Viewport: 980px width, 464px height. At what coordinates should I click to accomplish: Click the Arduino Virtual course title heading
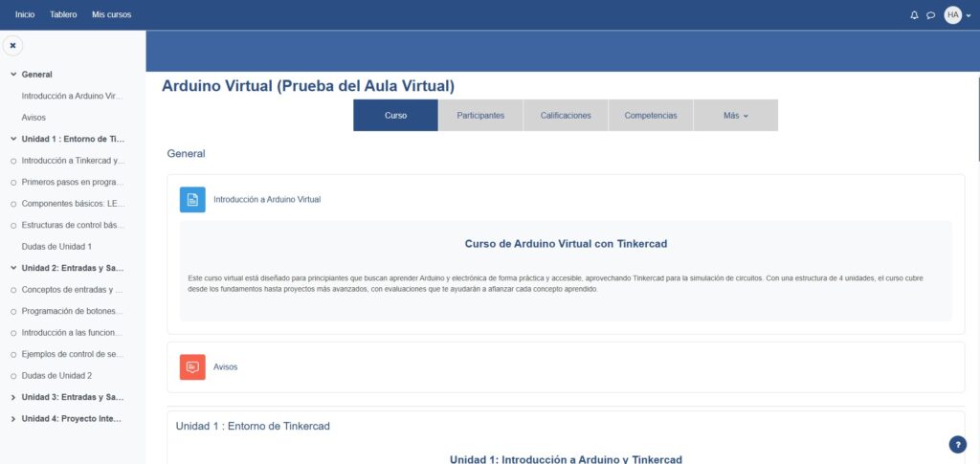[308, 86]
